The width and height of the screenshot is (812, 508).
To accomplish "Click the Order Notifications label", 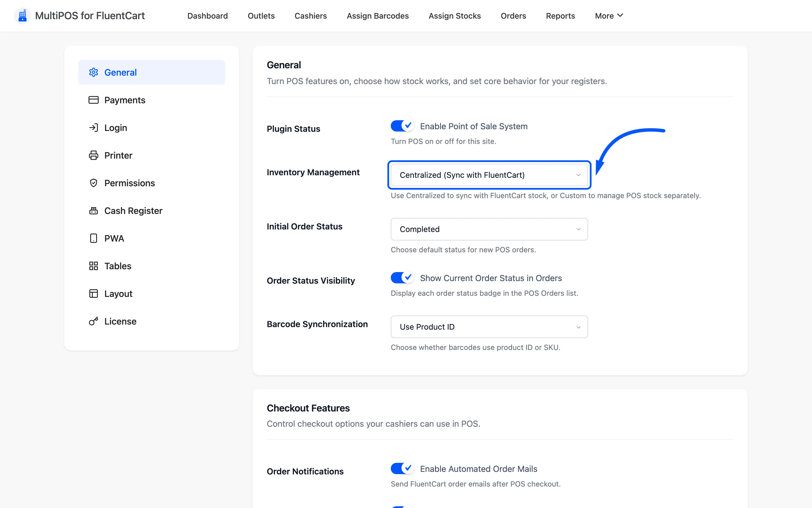I will [x=305, y=471].
